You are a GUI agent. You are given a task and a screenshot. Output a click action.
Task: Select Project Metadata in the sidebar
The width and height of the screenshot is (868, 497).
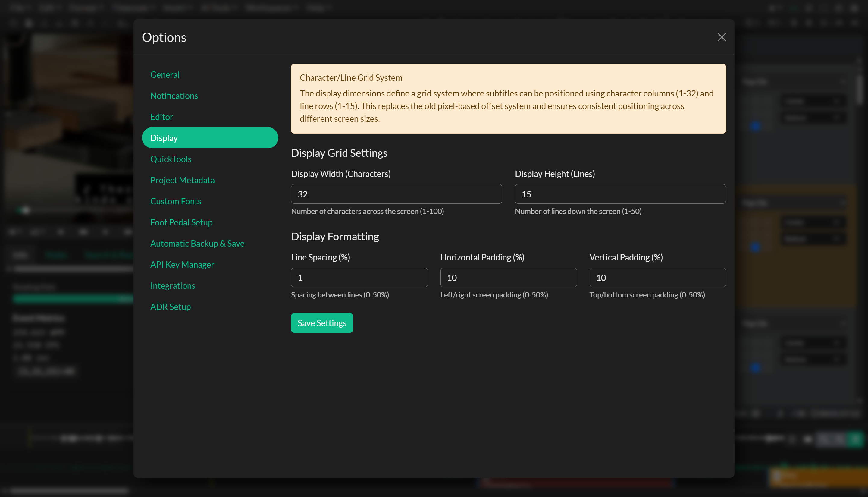coord(182,180)
